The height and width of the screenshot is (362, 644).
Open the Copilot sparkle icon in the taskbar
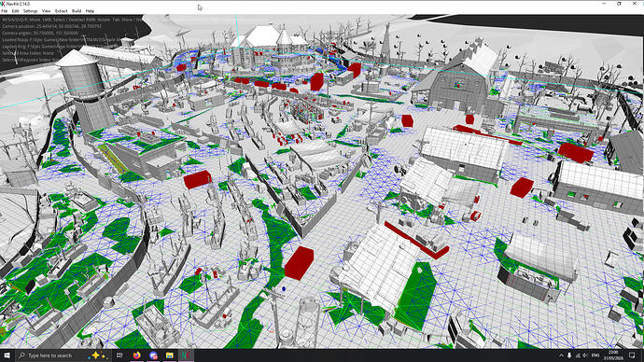[x=99, y=355]
